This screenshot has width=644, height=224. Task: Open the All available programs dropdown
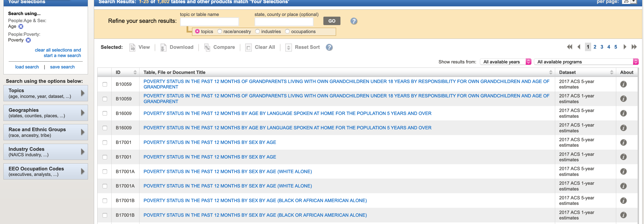tap(586, 62)
